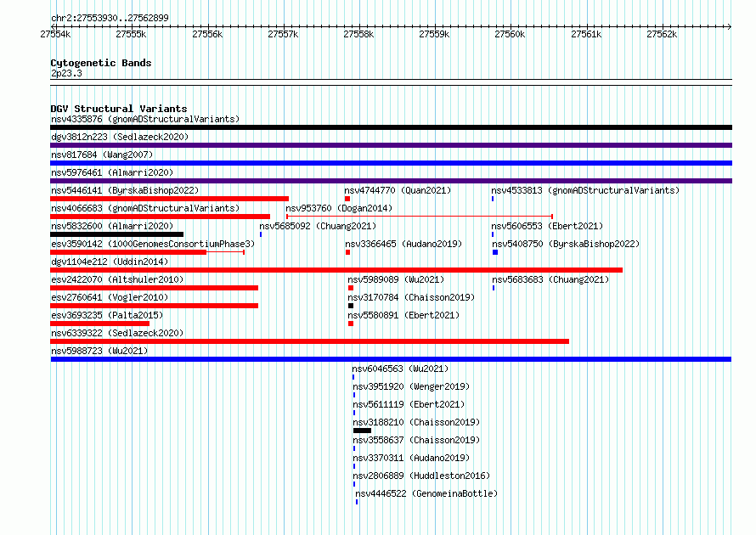Click the thin red nsv953760 interval line

tap(420, 217)
